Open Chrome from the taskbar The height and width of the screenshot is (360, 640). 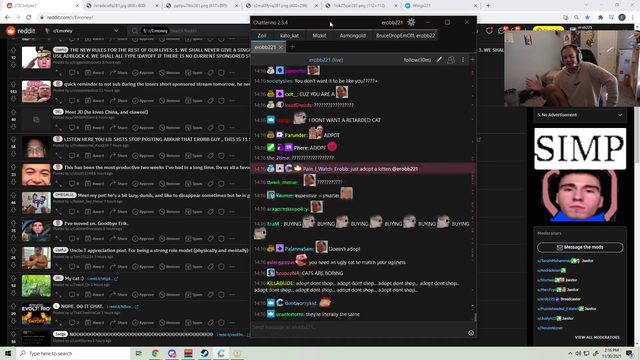click(x=156, y=353)
